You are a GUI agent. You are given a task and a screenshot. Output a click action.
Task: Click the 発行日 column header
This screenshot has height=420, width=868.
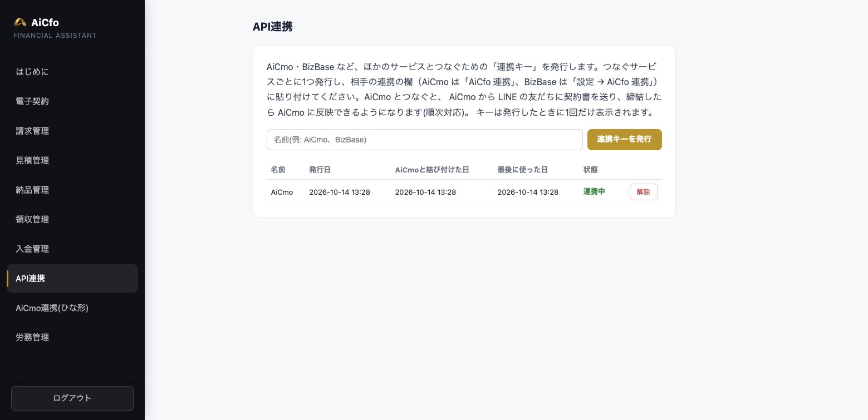point(320,170)
